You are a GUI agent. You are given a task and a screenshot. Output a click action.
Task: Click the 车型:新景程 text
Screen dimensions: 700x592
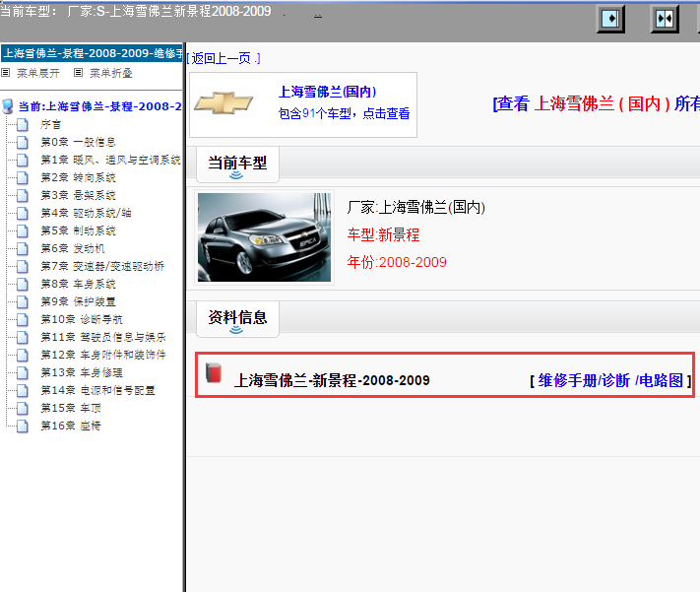click(x=383, y=234)
